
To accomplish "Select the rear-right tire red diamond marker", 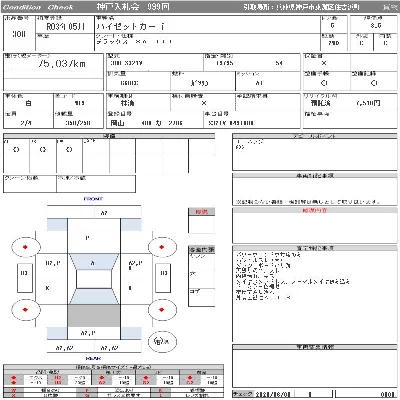I will pyautogui.click(x=162, y=310).
